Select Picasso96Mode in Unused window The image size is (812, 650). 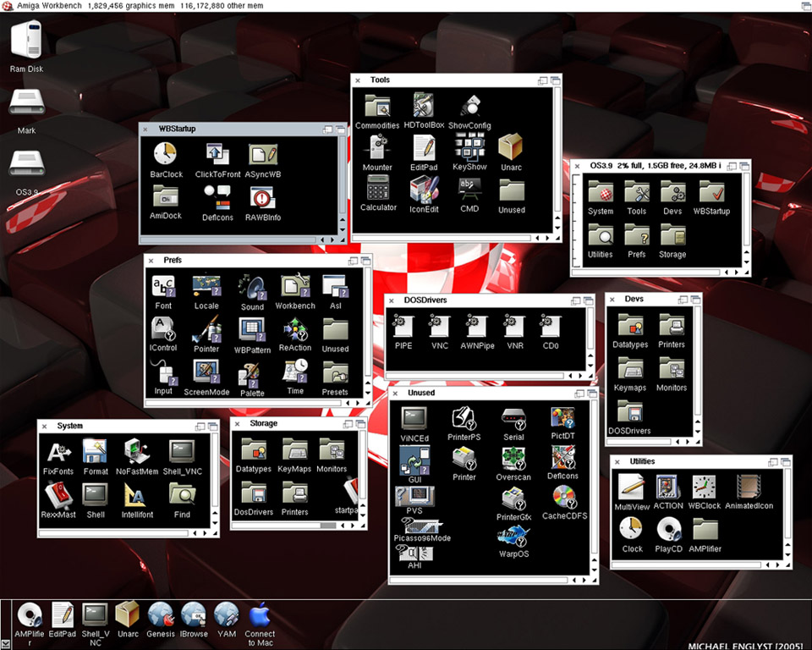pos(422,526)
